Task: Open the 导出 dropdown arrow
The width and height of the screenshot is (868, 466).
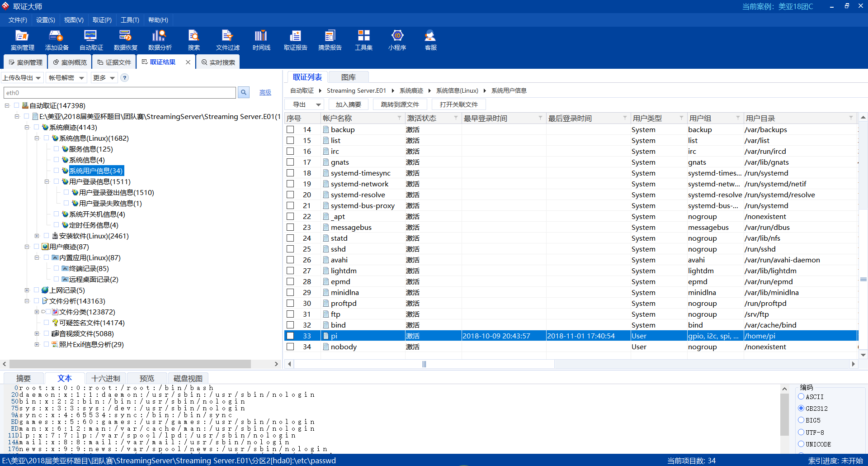Action: (x=318, y=105)
